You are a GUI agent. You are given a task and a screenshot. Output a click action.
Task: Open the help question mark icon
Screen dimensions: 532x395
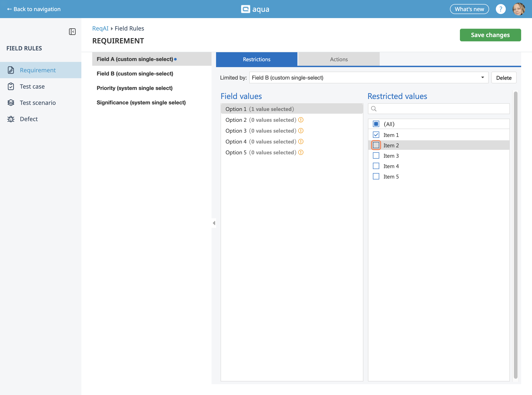pos(500,9)
